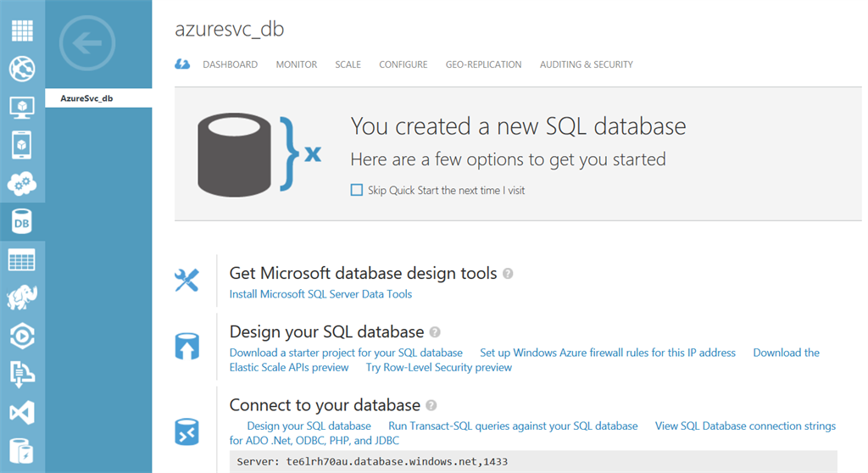Open Visual Studio Online sidebar icon

tap(22, 412)
